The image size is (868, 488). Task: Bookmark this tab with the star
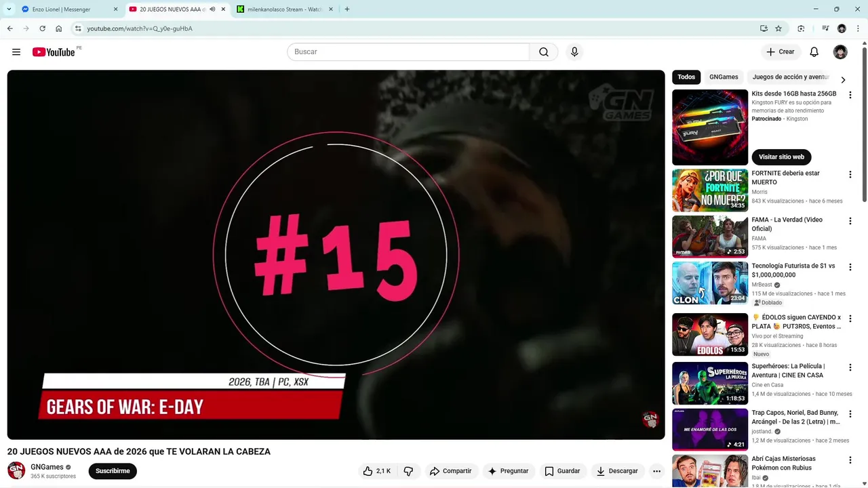[778, 28]
